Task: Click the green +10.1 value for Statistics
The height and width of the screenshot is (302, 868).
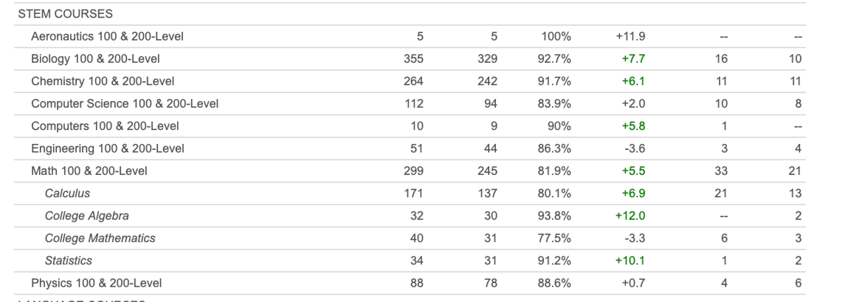Action: point(630,261)
